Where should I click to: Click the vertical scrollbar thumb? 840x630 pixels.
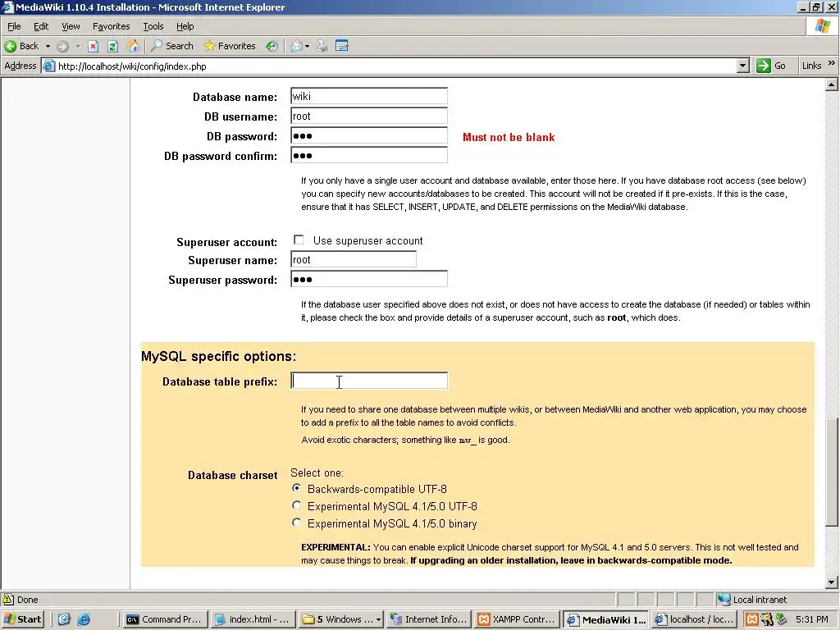(831, 472)
